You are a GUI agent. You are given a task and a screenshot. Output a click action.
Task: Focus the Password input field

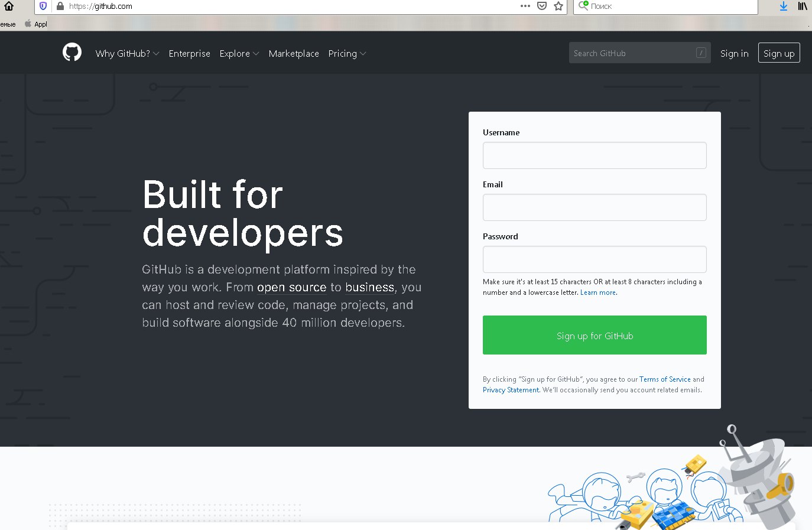[x=595, y=259]
